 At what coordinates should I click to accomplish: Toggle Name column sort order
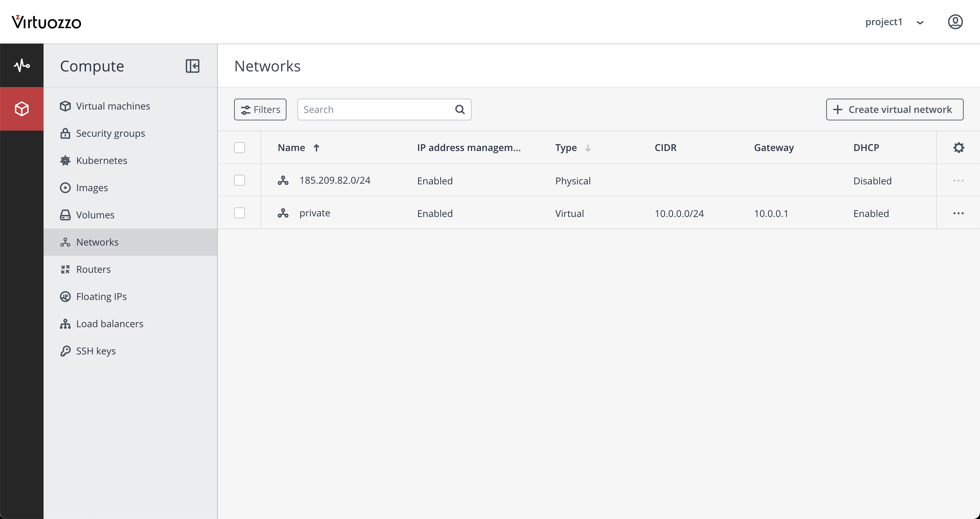coord(316,148)
